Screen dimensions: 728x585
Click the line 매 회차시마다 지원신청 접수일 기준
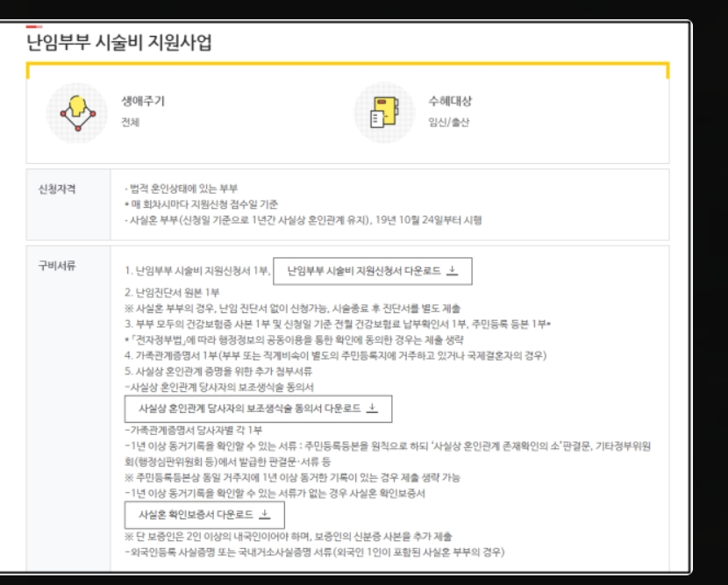click(x=201, y=204)
